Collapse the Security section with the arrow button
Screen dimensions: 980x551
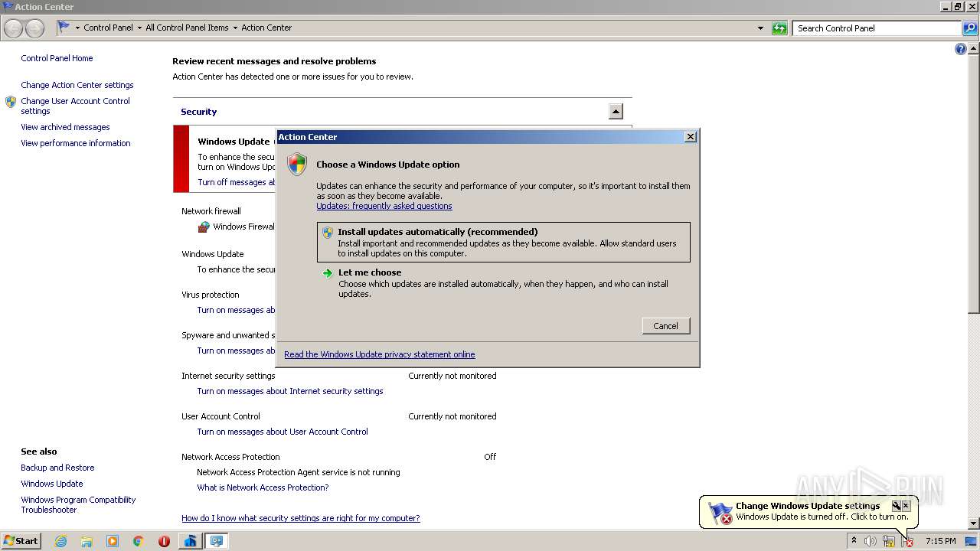tap(616, 112)
